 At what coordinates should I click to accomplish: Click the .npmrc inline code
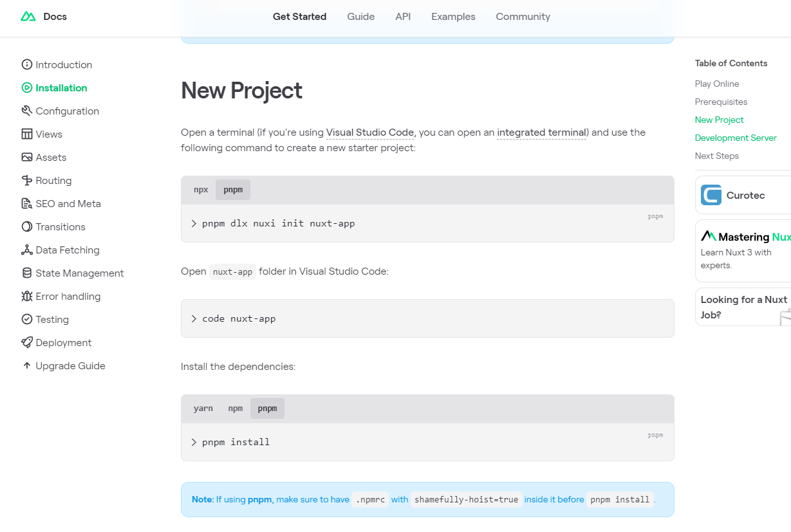tap(370, 499)
